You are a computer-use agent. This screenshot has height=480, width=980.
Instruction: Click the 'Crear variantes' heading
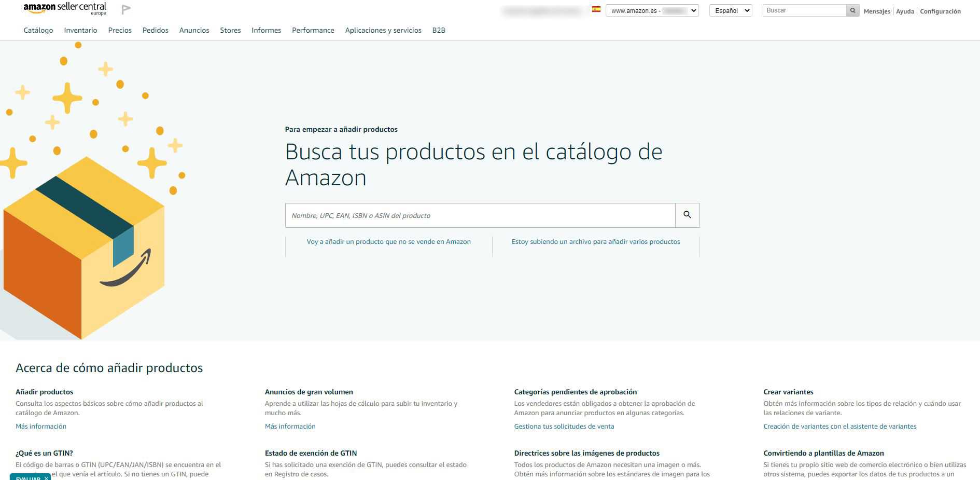point(788,392)
